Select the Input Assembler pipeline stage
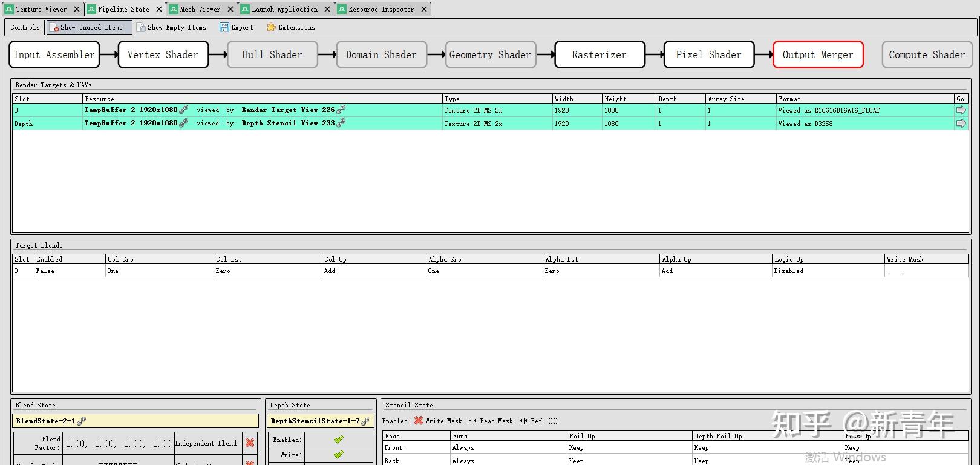The width and height of the screenshot is (980, 465). pyautogui.click(x=54, y=54)
